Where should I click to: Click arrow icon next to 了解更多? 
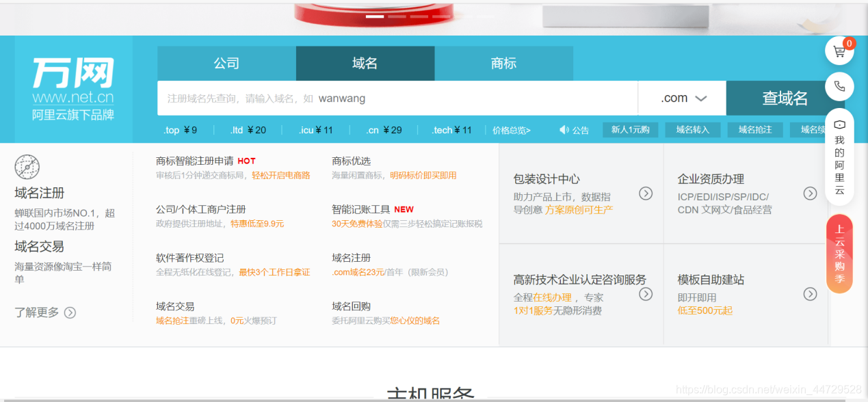point(70,312)
